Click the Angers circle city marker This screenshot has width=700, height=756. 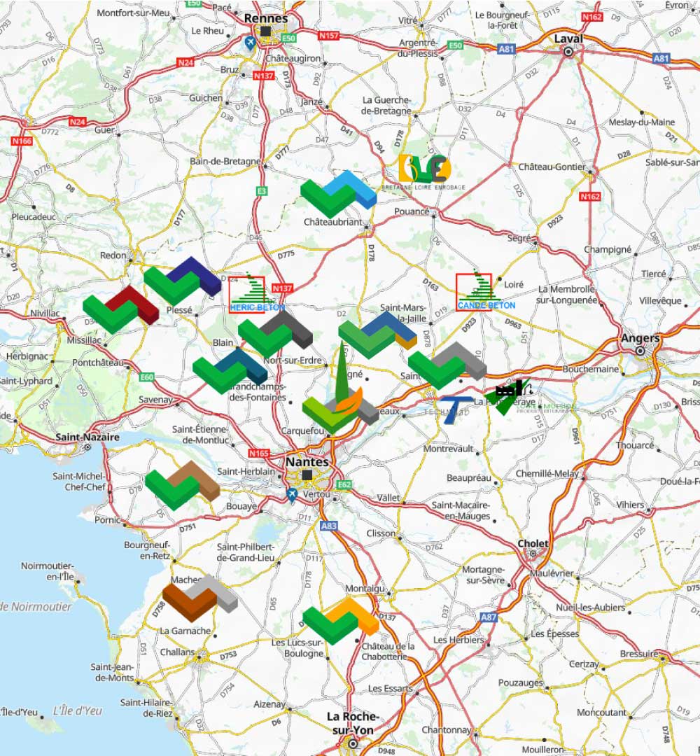click(640, 351)
